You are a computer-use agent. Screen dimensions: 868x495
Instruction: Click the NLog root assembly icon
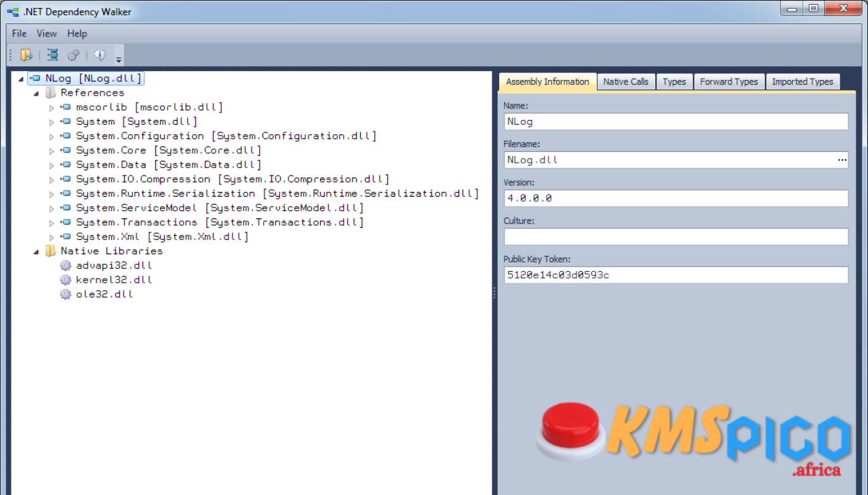click(35, 79)
